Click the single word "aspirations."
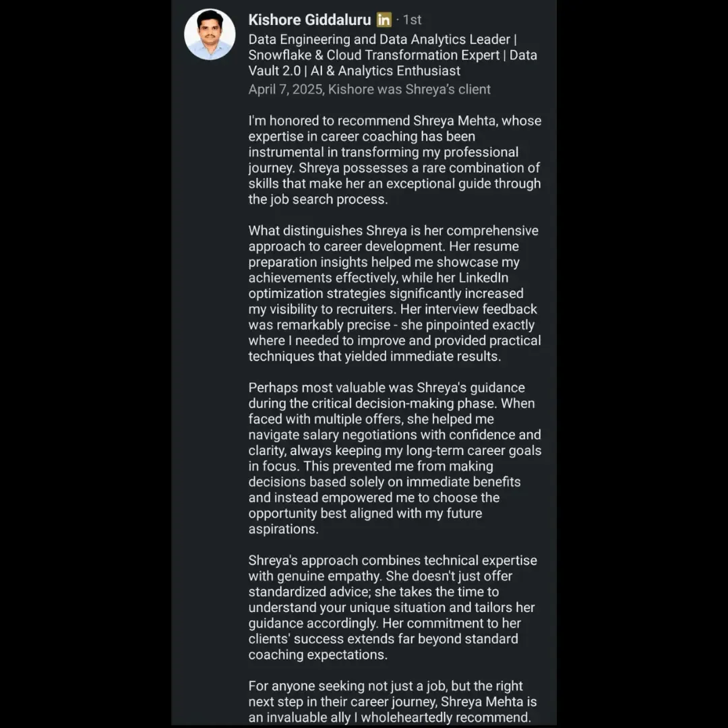728x728 pixels. [x=283, y=529]
